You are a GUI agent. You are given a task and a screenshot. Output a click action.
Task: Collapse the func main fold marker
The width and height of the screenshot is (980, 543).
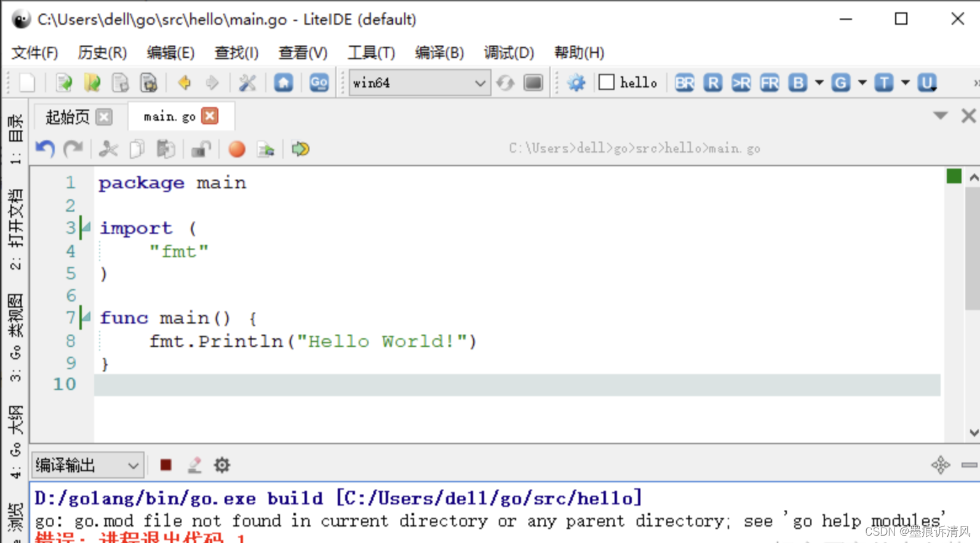(x=86, y=318)
